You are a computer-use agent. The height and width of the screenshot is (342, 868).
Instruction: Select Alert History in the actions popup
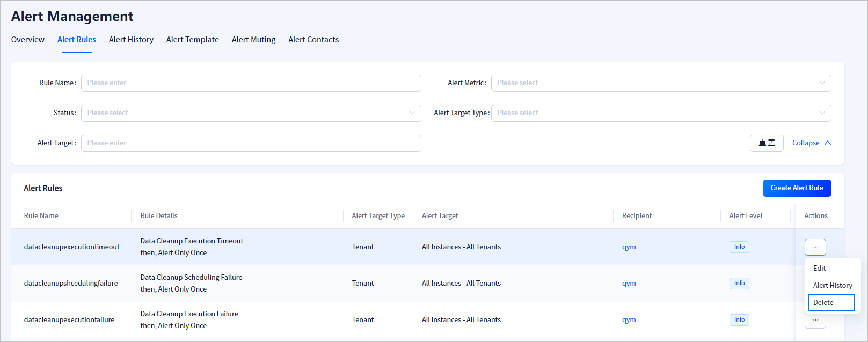(x=833, y=286)
